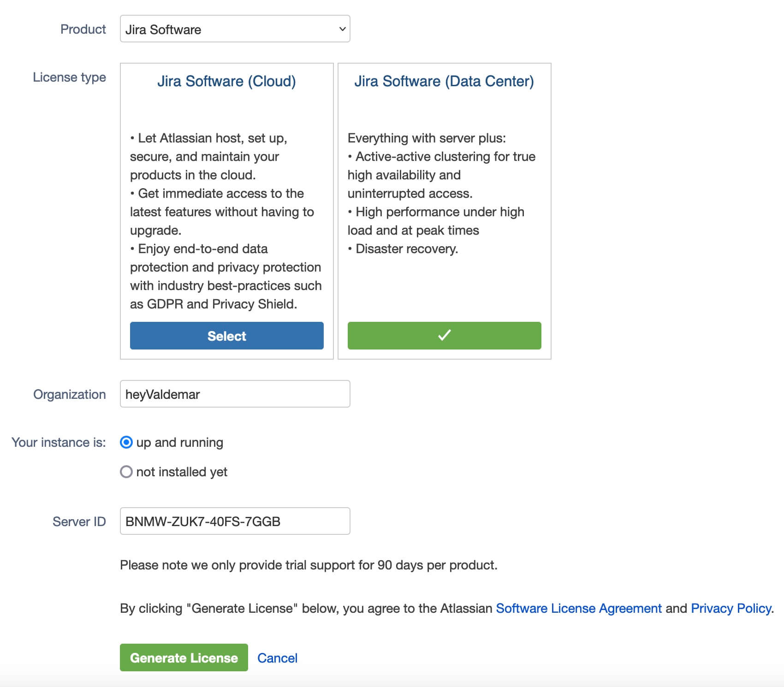Choose the 'up and running' radio option
784x687 pixels.
[126, 443]
